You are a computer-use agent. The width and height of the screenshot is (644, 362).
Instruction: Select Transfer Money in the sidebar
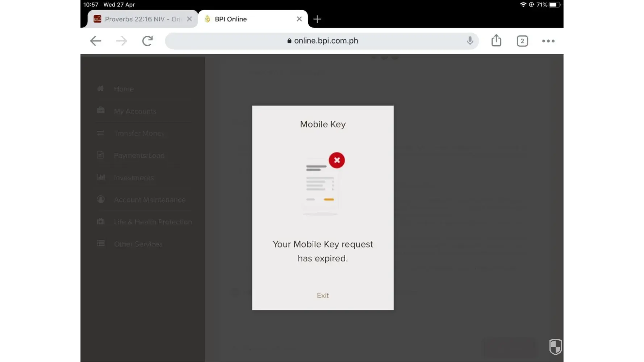139,133
